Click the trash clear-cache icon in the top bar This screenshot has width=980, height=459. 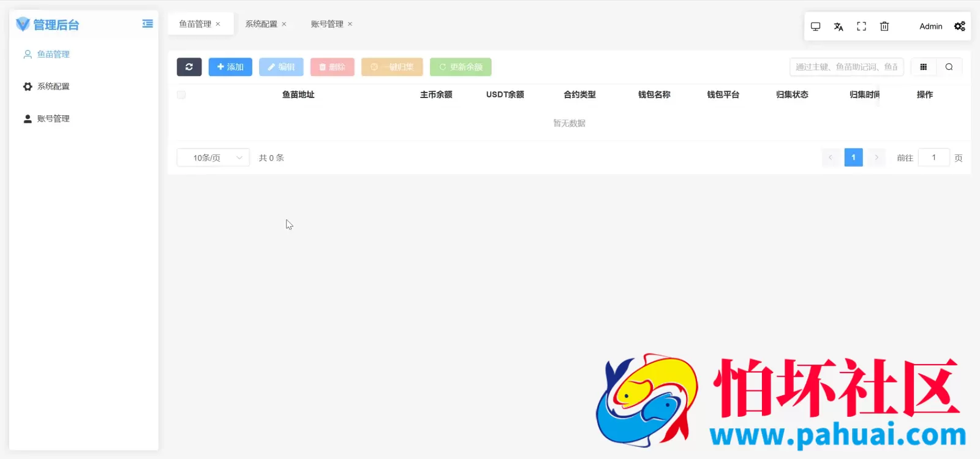coord(884,26)
